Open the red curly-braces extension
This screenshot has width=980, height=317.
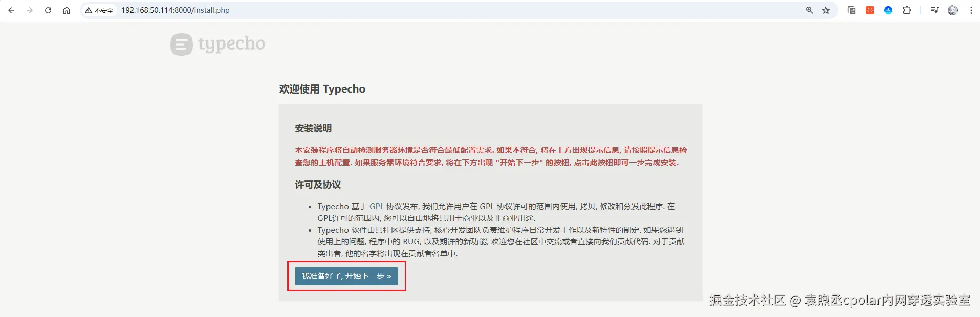(x=870, y=10)
